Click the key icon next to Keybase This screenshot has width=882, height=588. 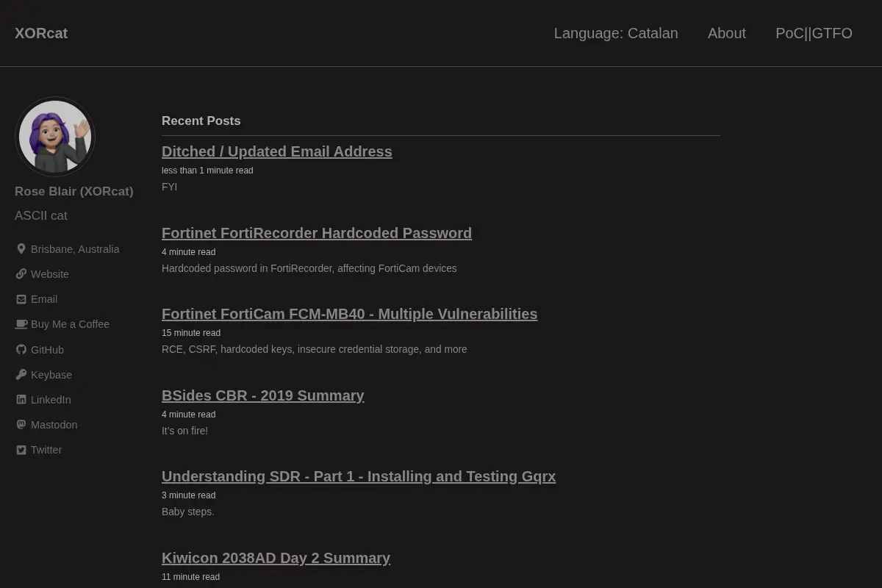(21, 375)
